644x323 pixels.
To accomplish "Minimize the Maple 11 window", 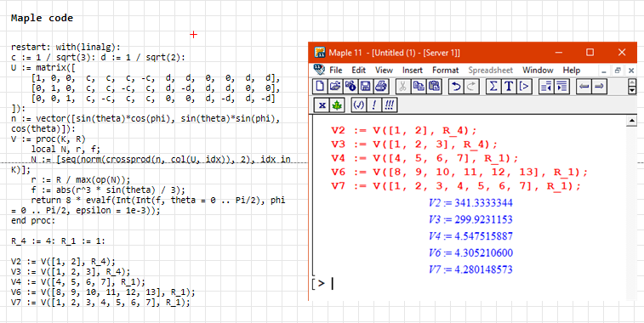I will point(558,52).
